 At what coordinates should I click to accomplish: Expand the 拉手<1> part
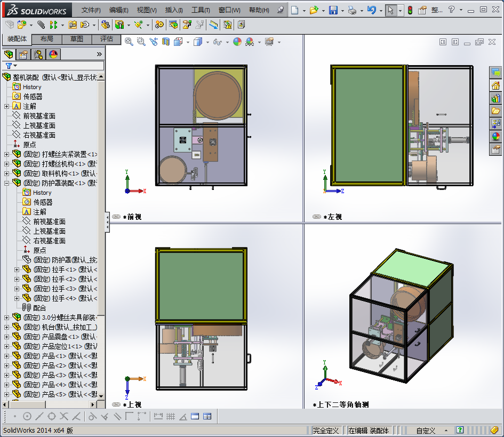17,270
